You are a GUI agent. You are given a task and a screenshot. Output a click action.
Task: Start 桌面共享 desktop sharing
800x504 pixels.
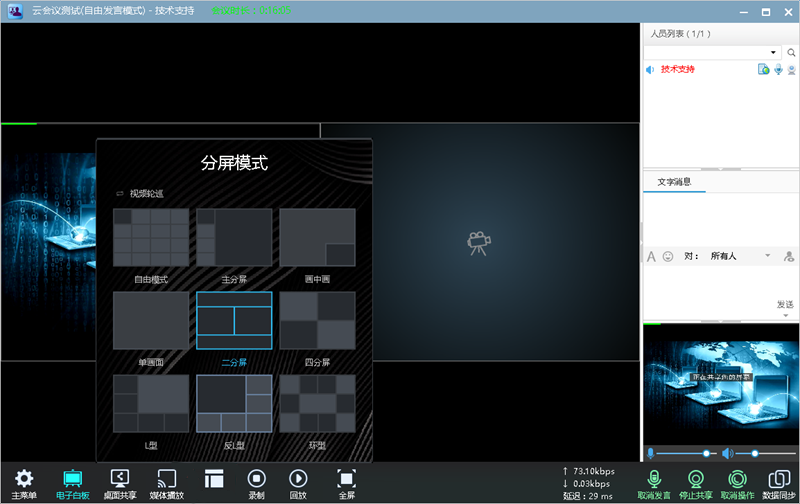[119, 481]
